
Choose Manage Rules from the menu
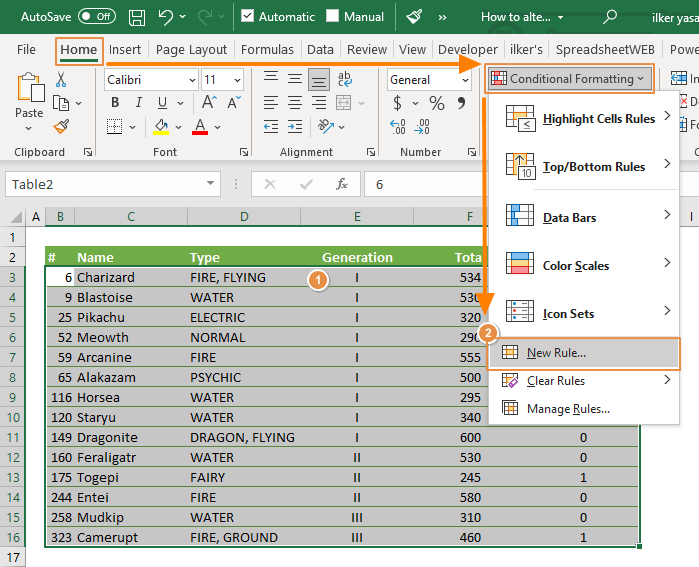(584, 409)
